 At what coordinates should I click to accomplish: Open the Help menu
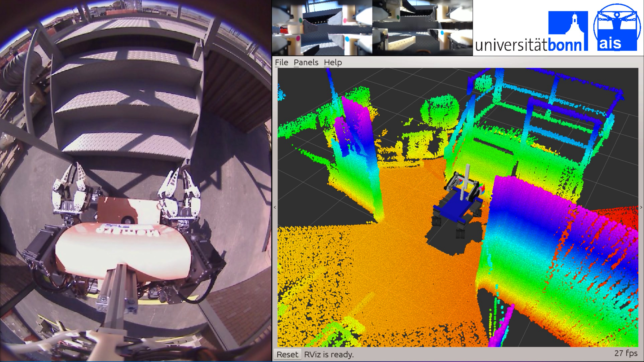click(333, 62)
